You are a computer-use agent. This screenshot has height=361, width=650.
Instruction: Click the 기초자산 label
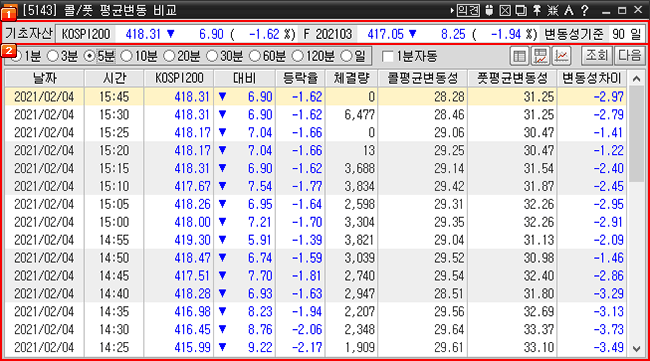click(x=29, y=34)
